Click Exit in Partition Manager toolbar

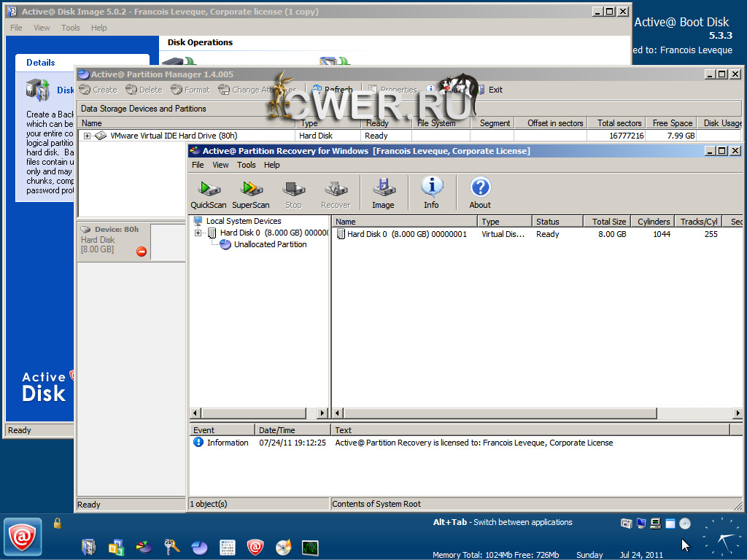(x=488, y=90)
